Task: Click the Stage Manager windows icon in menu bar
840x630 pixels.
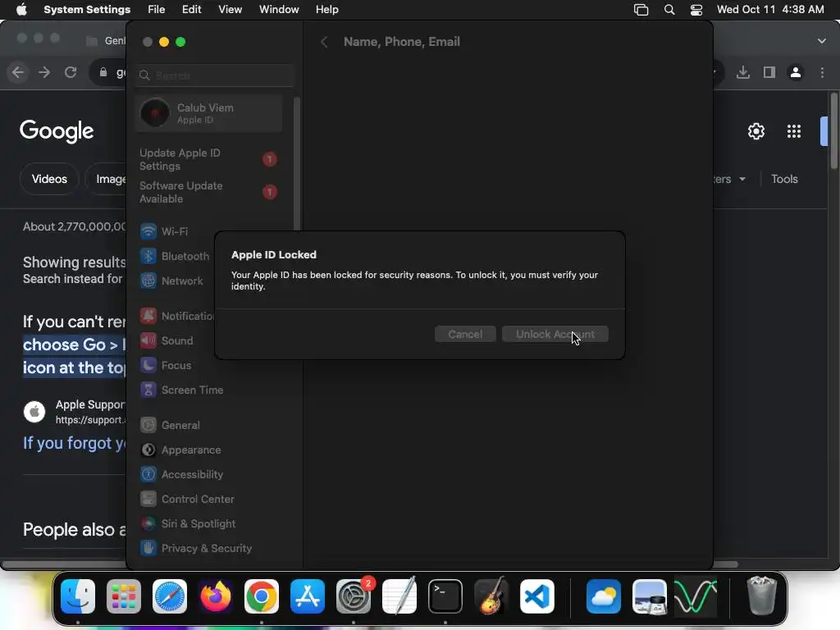Action: (x=641, y=10)
